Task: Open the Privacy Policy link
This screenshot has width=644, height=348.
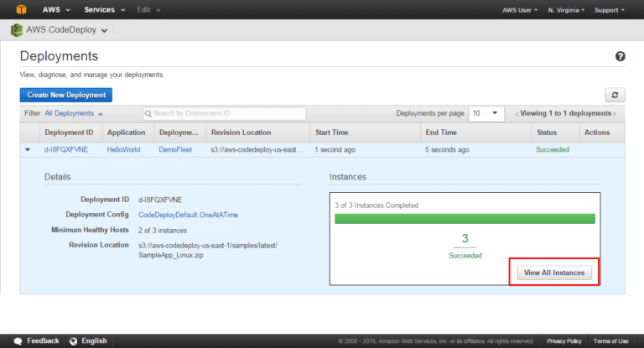Action: pos(563,341)
